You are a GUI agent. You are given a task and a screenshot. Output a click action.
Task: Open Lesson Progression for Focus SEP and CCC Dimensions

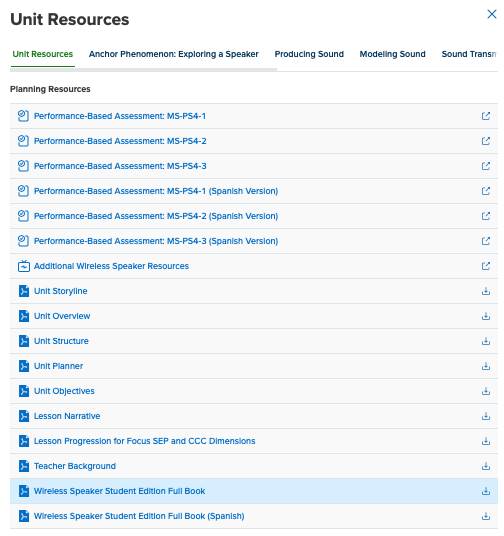[x=145, y=441]
